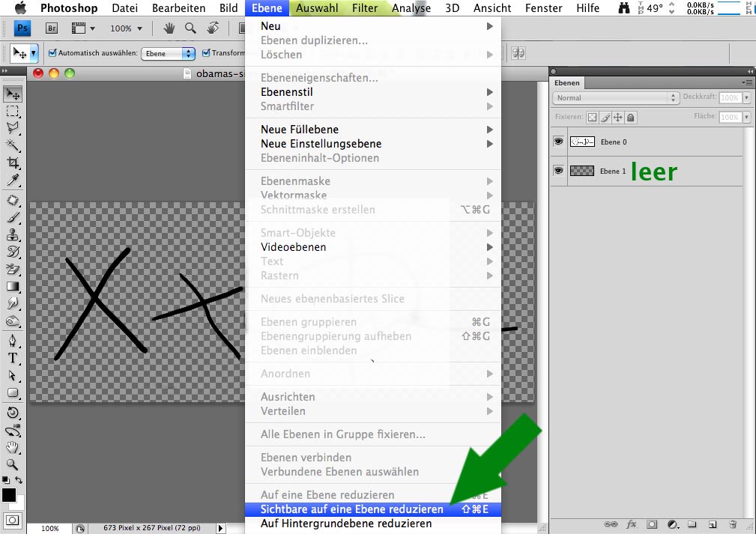Select the Ebene 1 layer thumbnail
The height and width of the screenshot is (534, 756).
click(x=582, y=171)
